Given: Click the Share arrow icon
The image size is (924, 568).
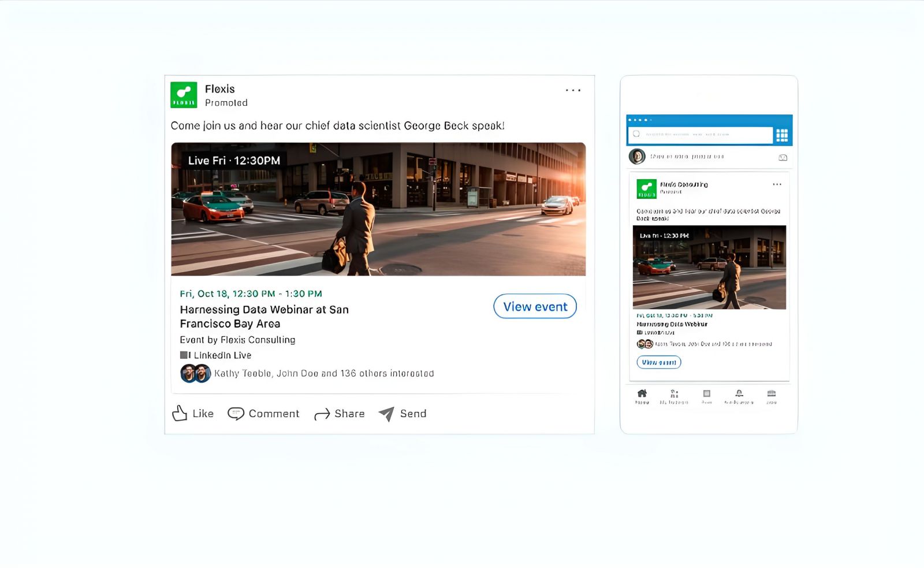Looking at the screenshot, I should pyautogui.click(x=322, y=414).
